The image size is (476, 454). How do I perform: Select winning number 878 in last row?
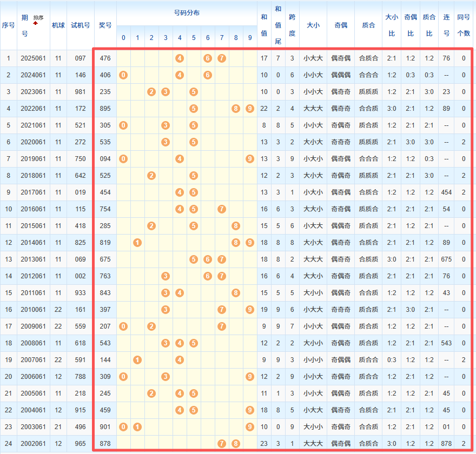pos(105,444)
